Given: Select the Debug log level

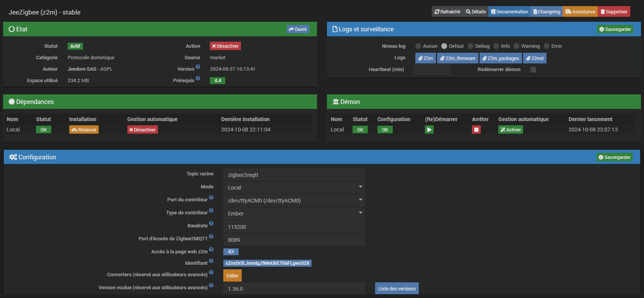Looking at the screenshot, I should (x=470, y=46).
